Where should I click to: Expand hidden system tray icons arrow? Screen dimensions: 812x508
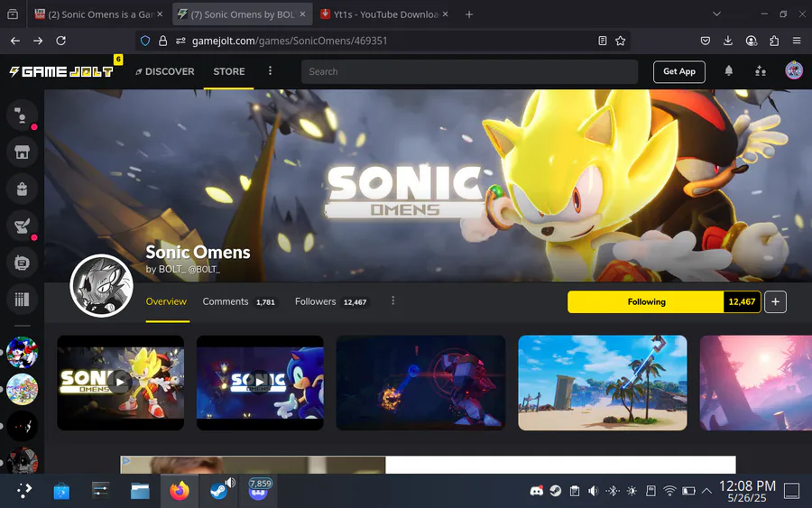(706, 491)
